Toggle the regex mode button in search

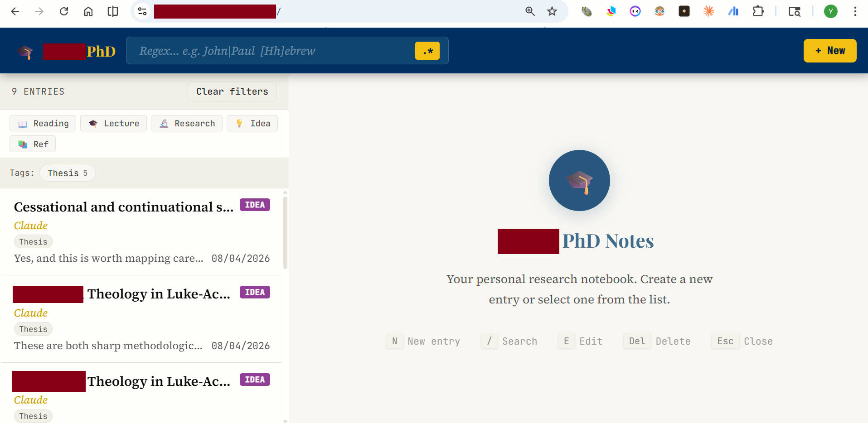tap(427, 51)
